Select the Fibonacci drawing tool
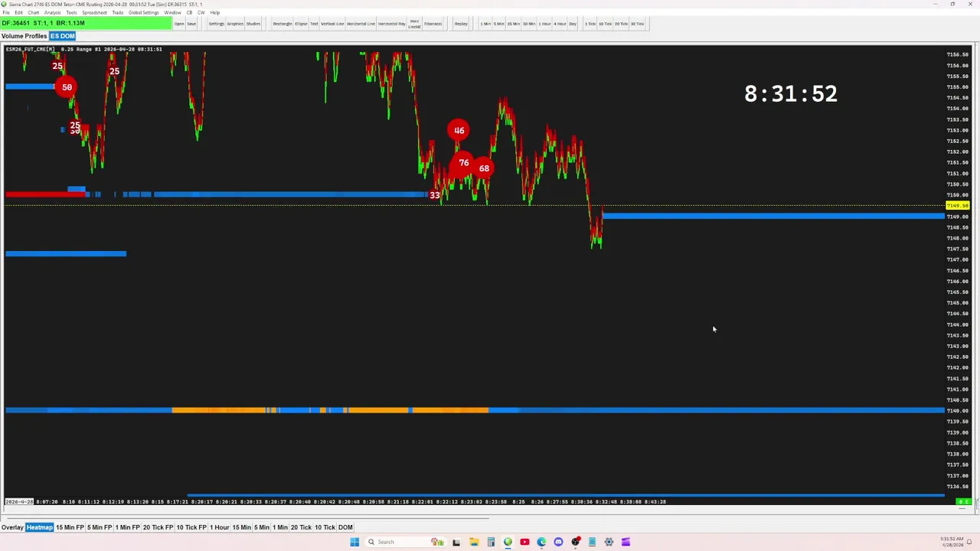 (x=433, y=24)
